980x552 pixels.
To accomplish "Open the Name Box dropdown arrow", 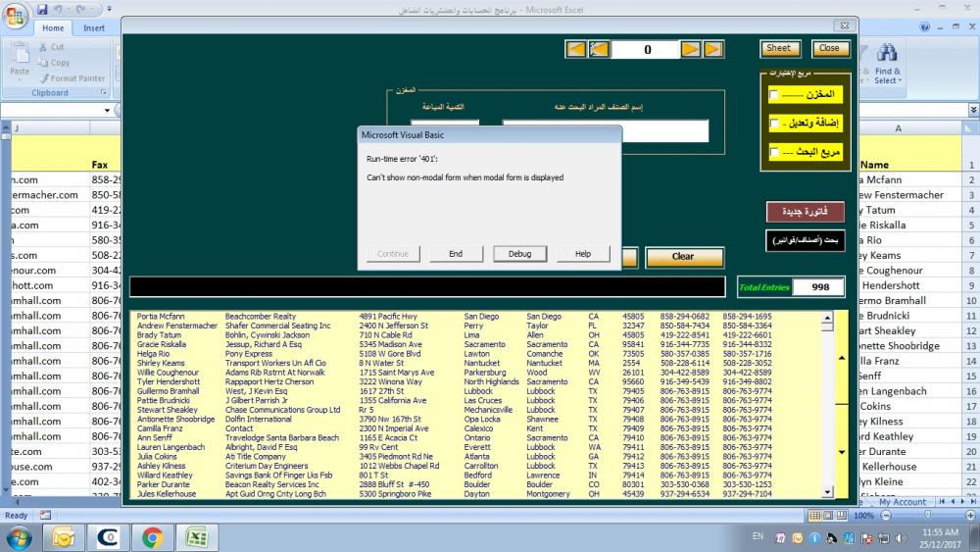I will [x=107, y=111].
